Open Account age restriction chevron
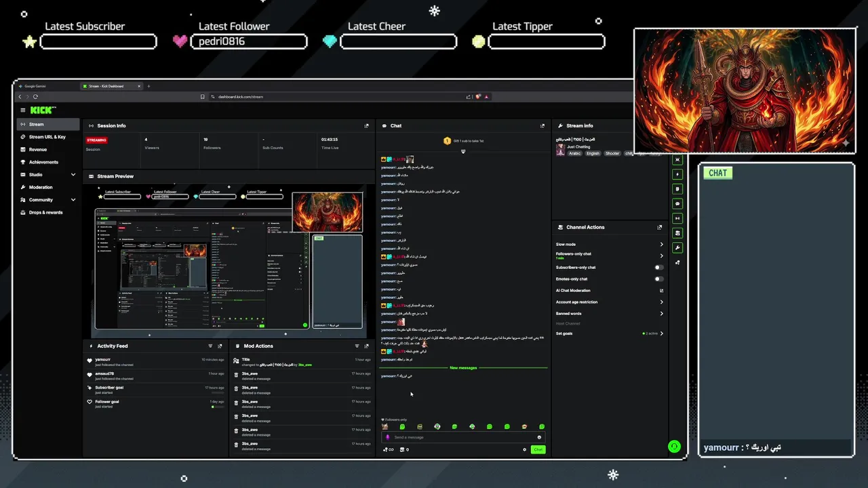This screenshot has height=488, width=868. click(x=661, y=302)
